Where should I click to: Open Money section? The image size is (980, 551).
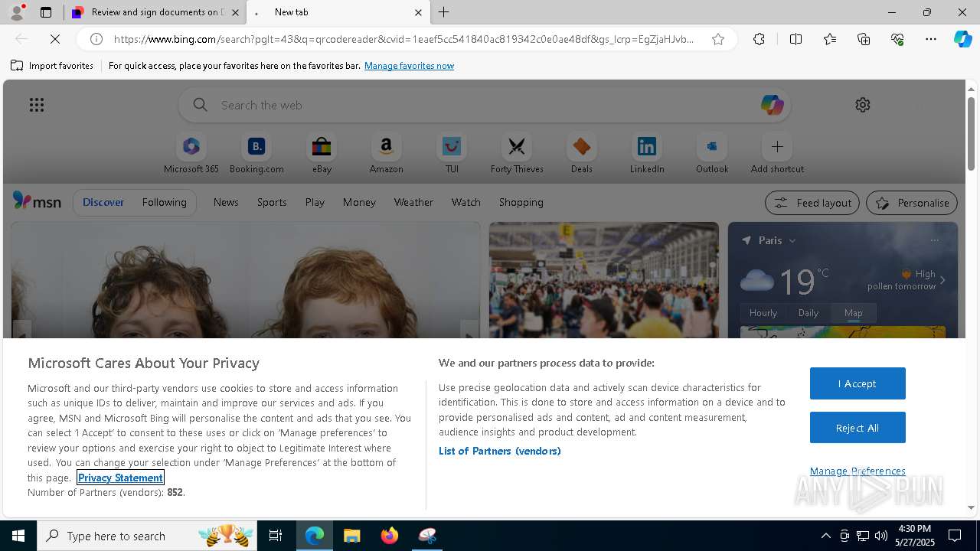pos(359,202)
